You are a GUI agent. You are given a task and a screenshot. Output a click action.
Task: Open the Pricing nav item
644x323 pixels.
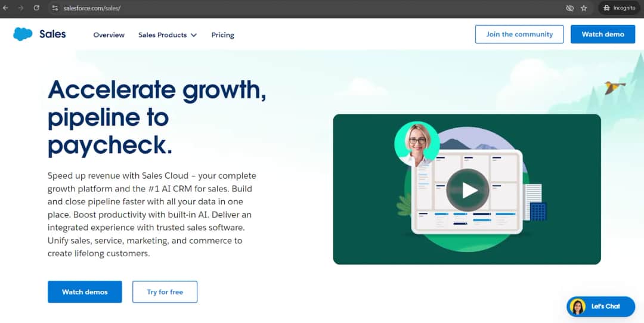coord(222,35)
